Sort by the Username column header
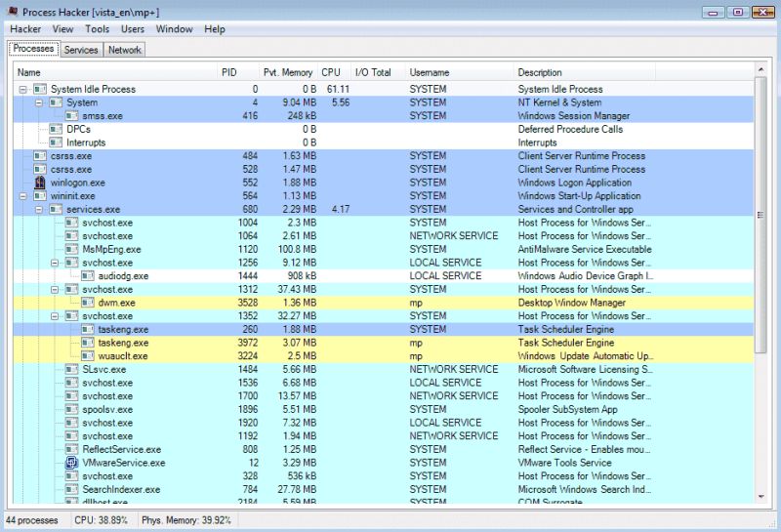The width and height of the screenshot is (781, 532). tap(459, 73)
